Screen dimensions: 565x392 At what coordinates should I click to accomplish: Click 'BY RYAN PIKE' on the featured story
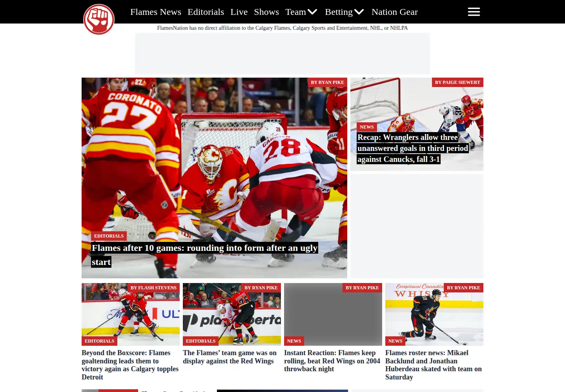tap(328, 82)
